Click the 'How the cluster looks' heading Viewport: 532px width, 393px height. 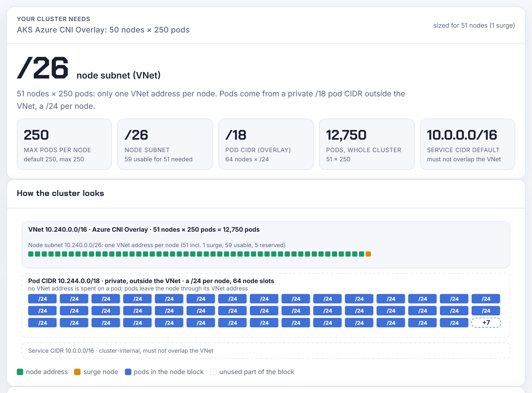(60, 193)
